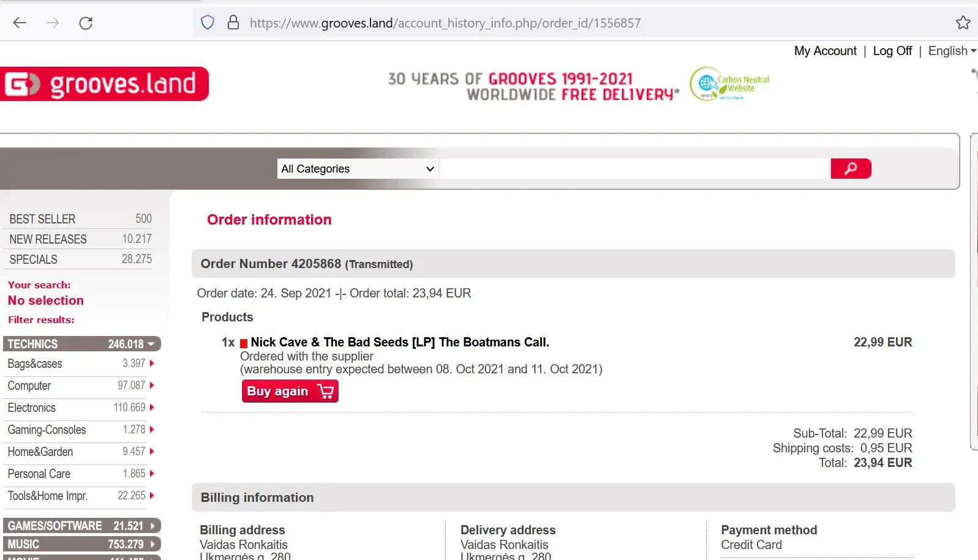Viewport: 978px width, 560px height.
Task: Click the 30 Years of Grooves banner
Action: pos(534,86)
